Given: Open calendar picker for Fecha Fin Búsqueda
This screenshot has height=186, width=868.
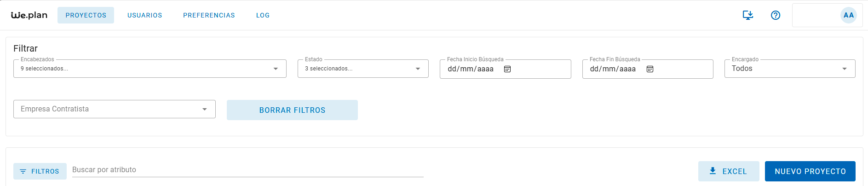Looking at the screenshot, I should coord(650,69).
